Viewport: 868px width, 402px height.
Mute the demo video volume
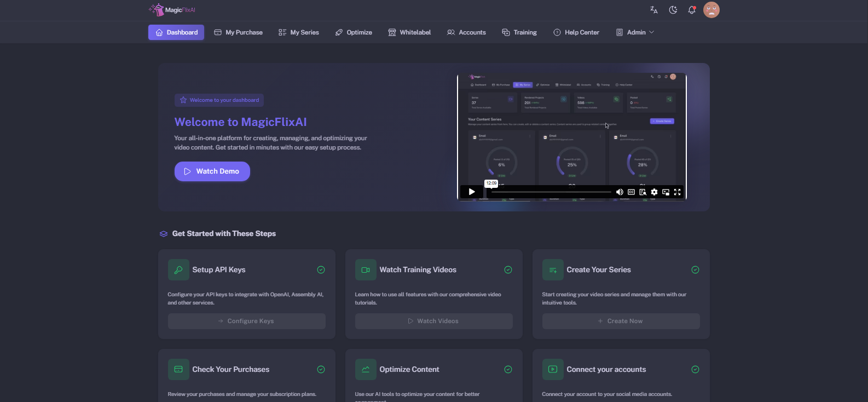[620, 192]
